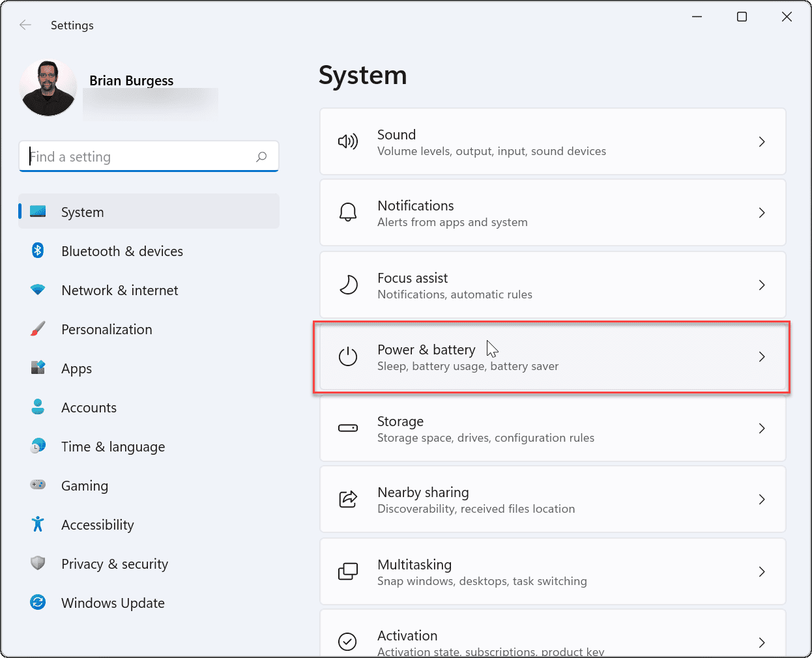
Task: Select the Storage drive icon
Action: coord(348,428)
